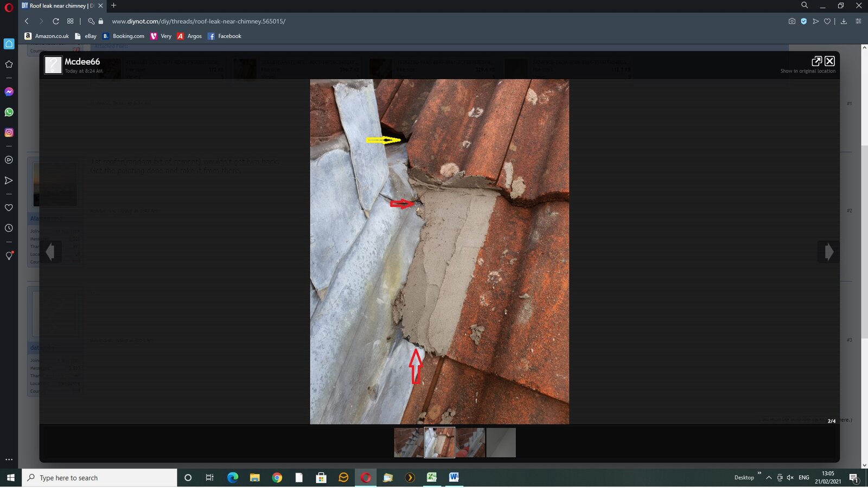Open WhatsApp in the Opera sidebar

(x=9, y=112)
